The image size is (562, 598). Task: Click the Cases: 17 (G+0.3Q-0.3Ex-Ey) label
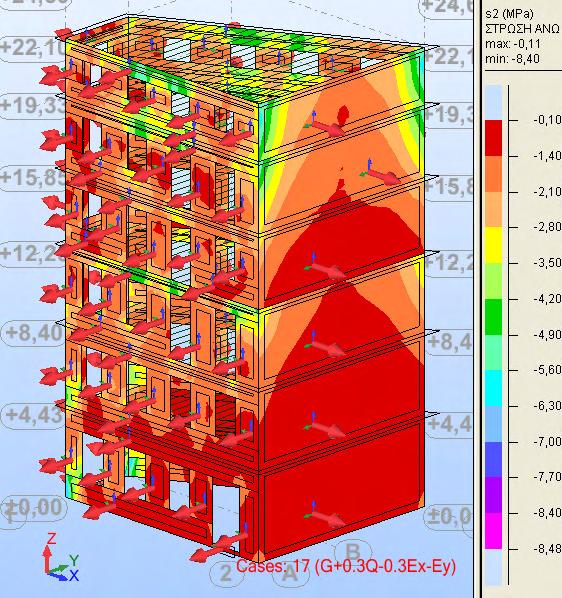point(346,566)
